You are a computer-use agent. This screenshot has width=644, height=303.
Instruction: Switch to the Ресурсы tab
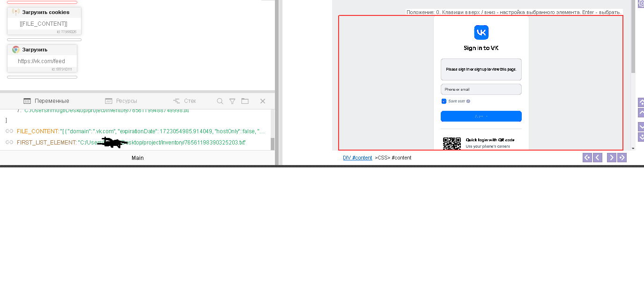(121, 101)
